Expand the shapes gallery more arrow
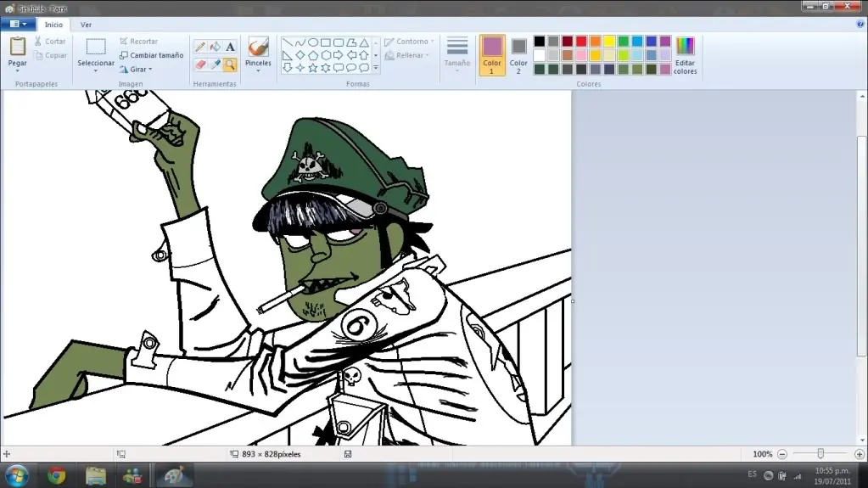This screenshot has height=488, width=868. pyautogui.click(x=375, y=68)
